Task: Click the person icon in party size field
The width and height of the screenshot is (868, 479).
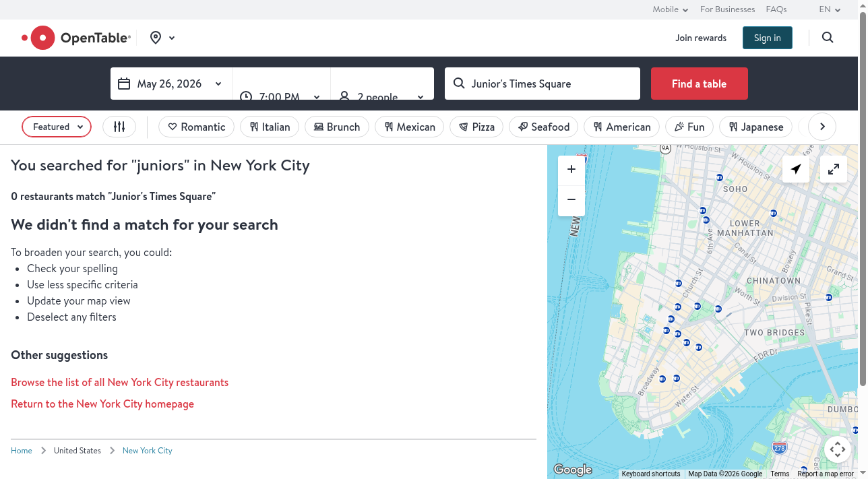Action: (x=344, y=96)
